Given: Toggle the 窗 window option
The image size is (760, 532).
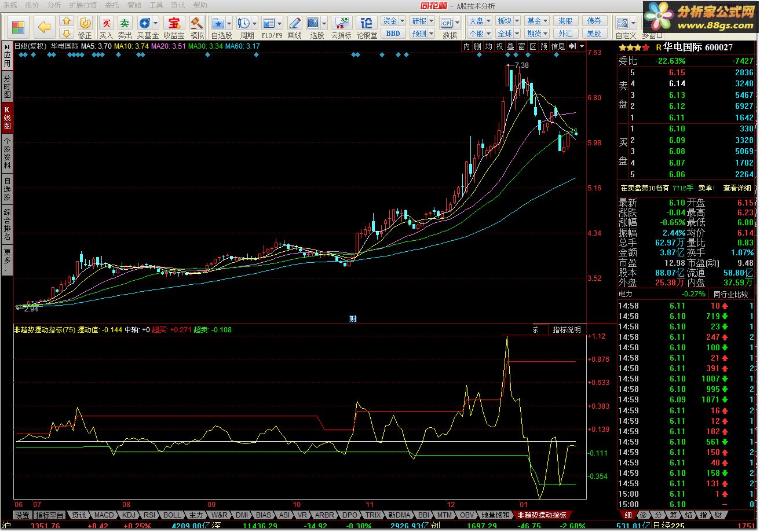Looking at the screenshot, I should click(x=522, y=46).
